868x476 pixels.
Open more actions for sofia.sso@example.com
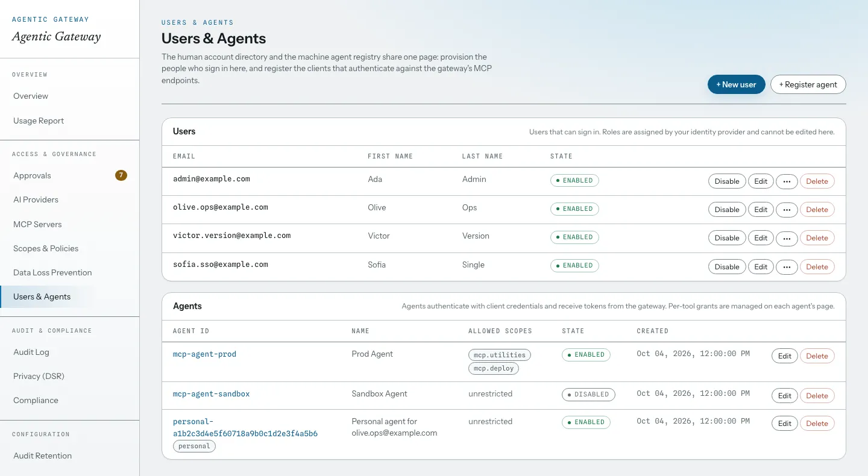point(787,267)
